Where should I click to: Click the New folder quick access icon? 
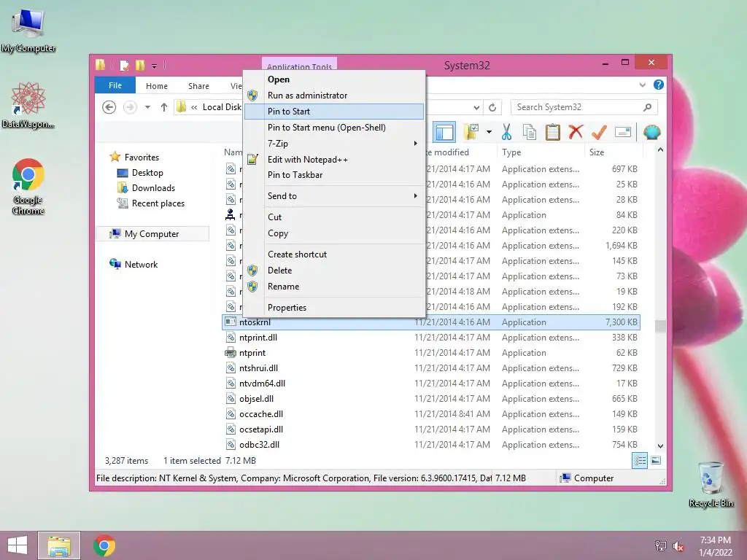tap(140, 65)
